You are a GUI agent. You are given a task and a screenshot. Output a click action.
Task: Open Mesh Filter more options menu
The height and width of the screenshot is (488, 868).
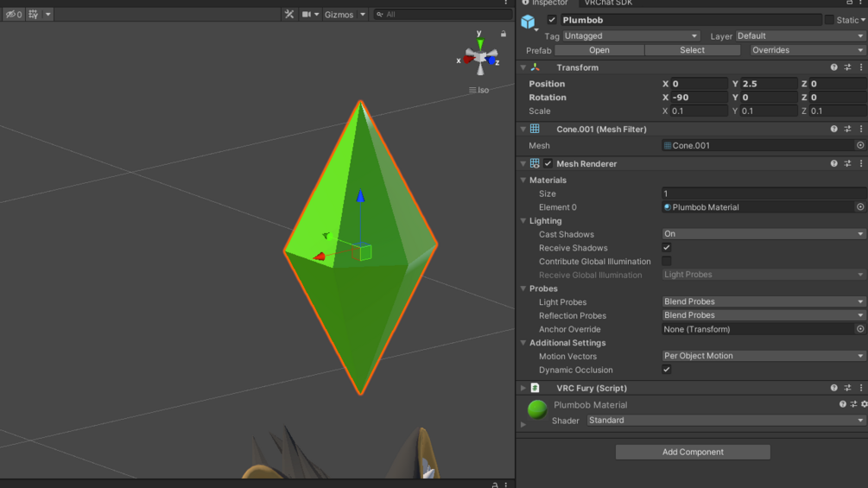pos(861,130)
